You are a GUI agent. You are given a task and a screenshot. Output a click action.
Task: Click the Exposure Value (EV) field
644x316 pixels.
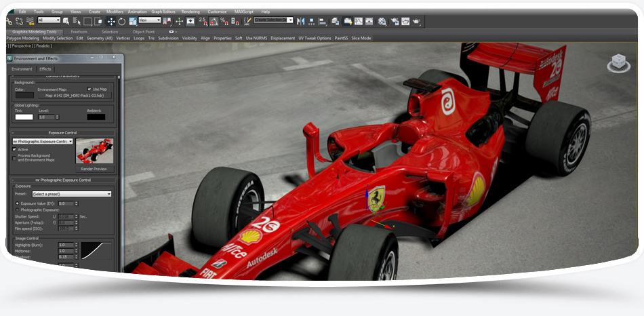coord(66,203)
